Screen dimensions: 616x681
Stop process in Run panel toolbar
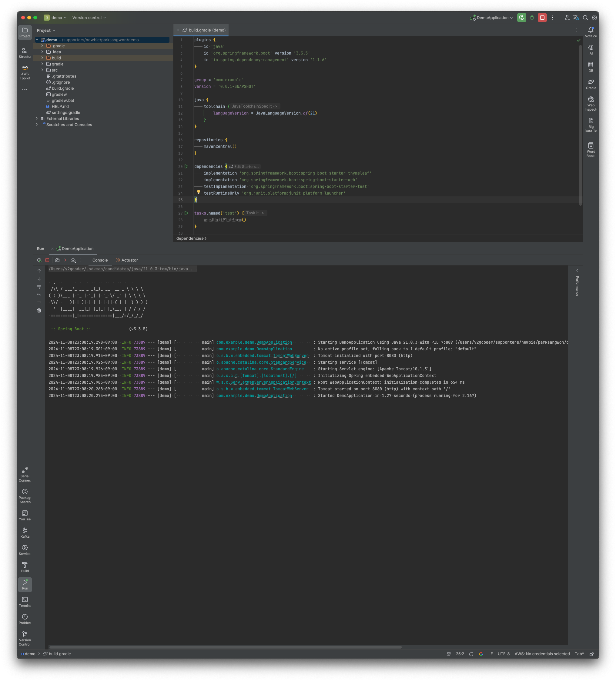(47, 260)
